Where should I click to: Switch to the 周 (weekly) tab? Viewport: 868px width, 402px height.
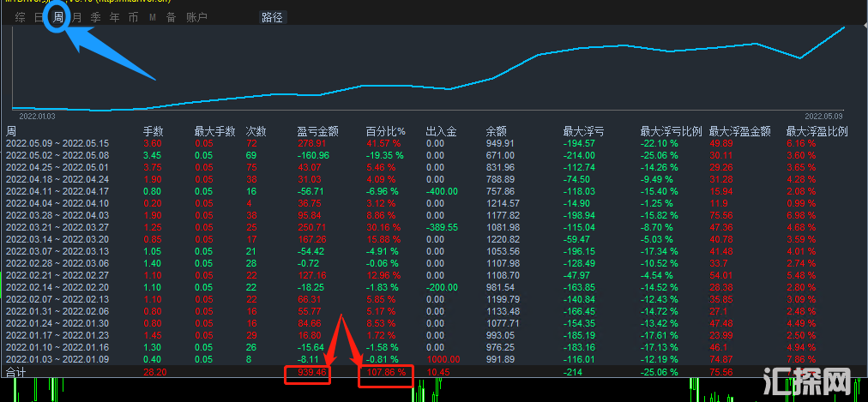(57, 17)
